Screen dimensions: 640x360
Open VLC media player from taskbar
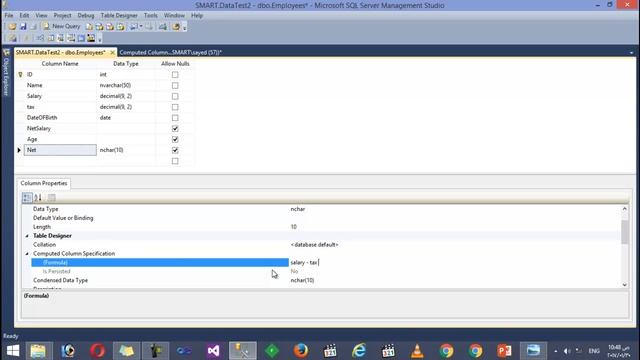[417, 351]
